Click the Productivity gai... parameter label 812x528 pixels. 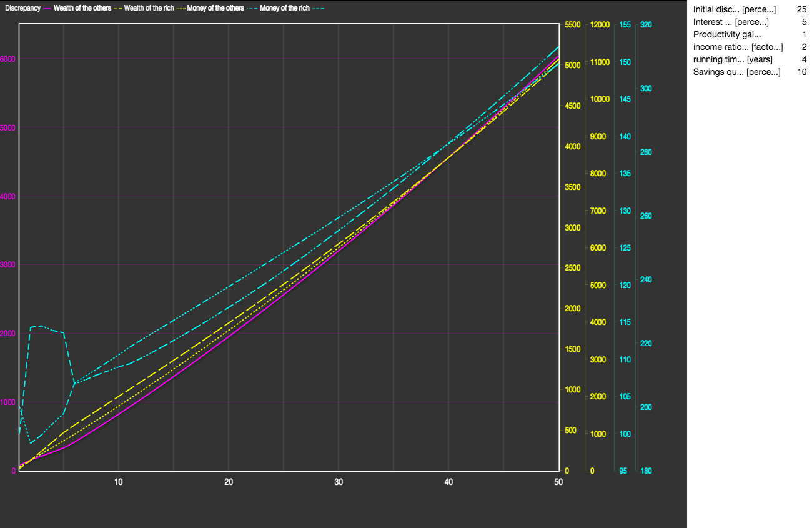tap(727, 34)
